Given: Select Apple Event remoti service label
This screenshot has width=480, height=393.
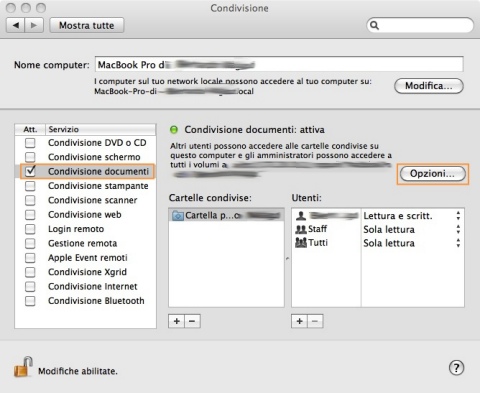Looking at the screenshot, I should point(88,258).
